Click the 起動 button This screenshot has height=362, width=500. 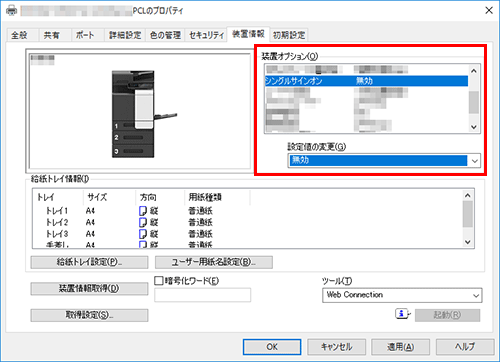(447, 315)
